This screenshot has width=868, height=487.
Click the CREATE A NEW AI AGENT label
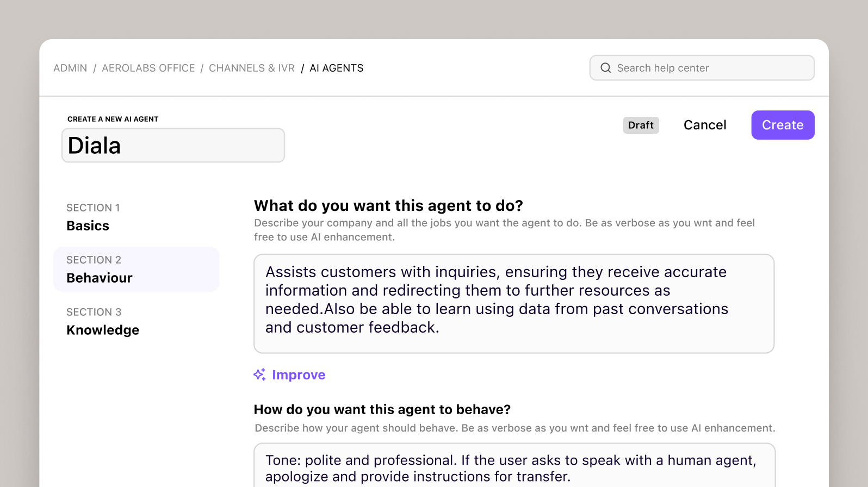(x=113, y=118)
